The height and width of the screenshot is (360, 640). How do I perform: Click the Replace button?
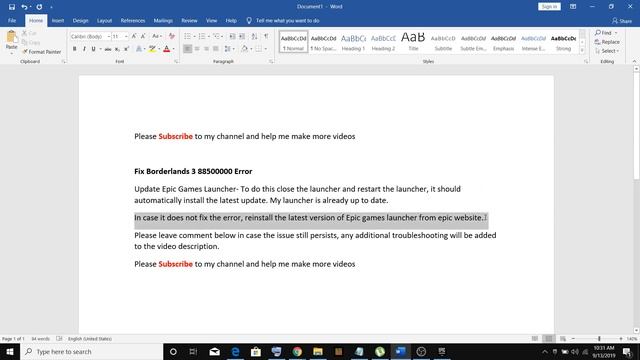click(607, 42)
